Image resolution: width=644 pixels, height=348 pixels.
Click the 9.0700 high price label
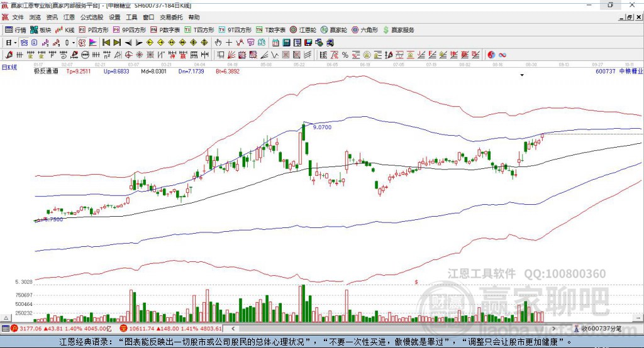tap(322, 128)
